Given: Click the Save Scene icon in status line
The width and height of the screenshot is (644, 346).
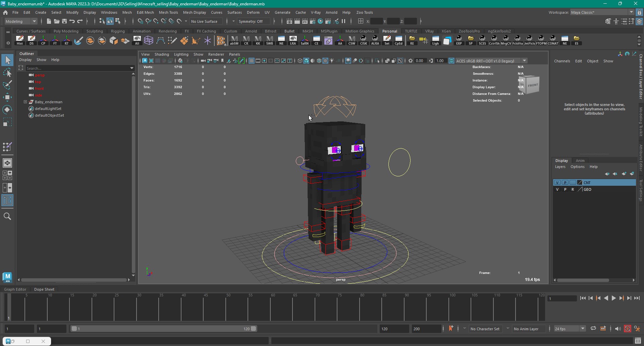Looking at the screenshot, I should coord(64,21).
